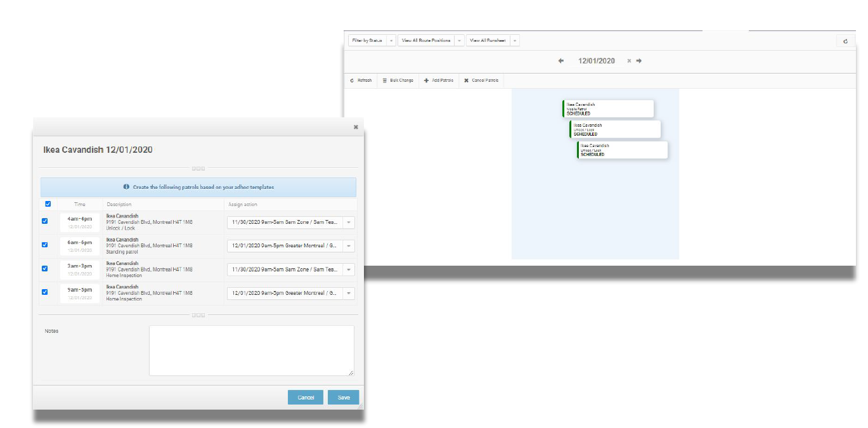Save the adhoc patrols dialog
The height and width of the screenshot is (428, 868).
[x=344, y=398]
